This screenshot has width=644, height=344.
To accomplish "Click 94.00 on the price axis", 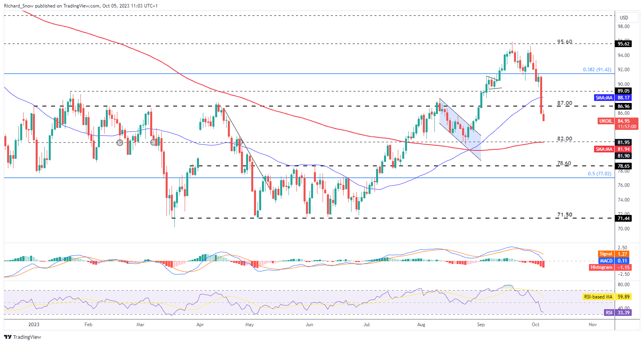I will click(624, 55).
